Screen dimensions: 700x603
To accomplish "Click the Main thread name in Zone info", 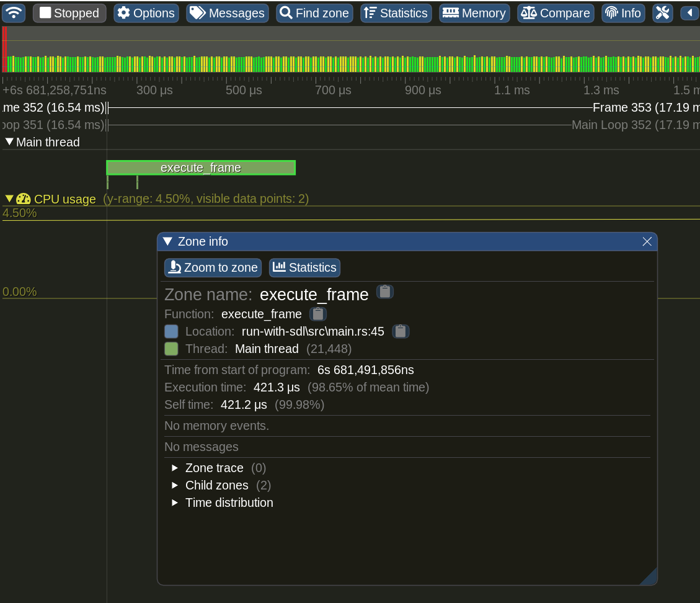I will (267, 349).
